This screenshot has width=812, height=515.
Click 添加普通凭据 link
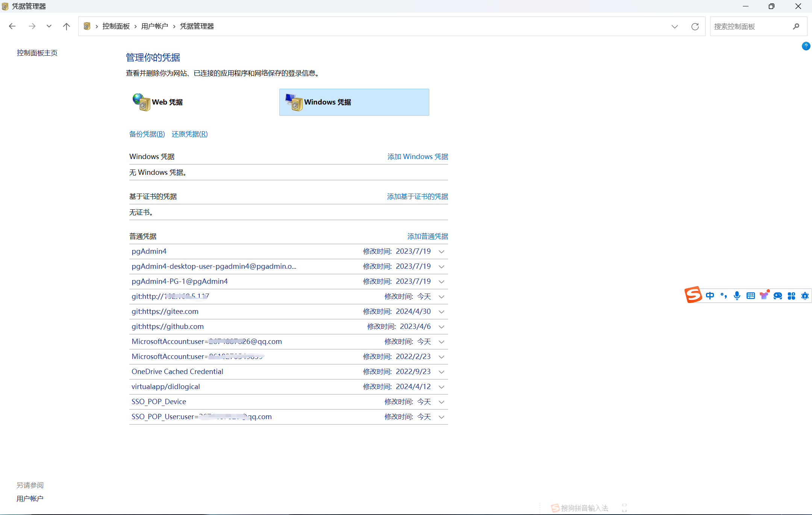coord(427,236)
